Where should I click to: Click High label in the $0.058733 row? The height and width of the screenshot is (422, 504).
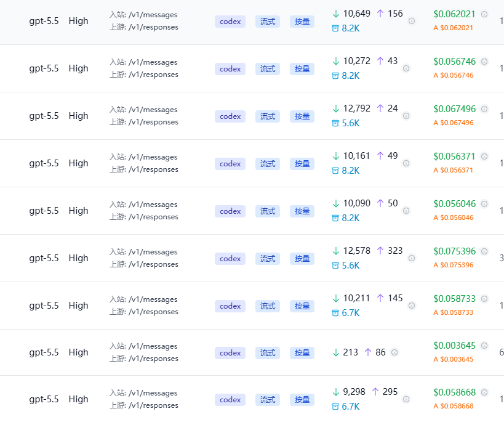pyautogui.click(x=78, y=306)
